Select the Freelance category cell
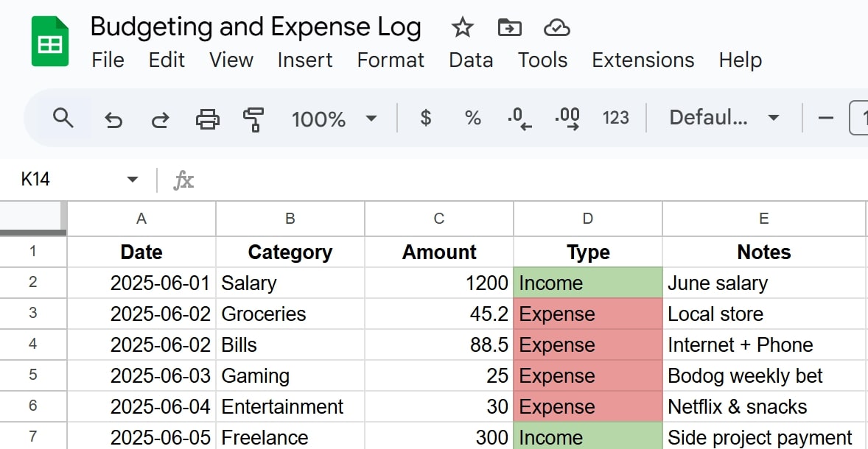This screenshot has height=449, width=868. [x=290, y=436]
